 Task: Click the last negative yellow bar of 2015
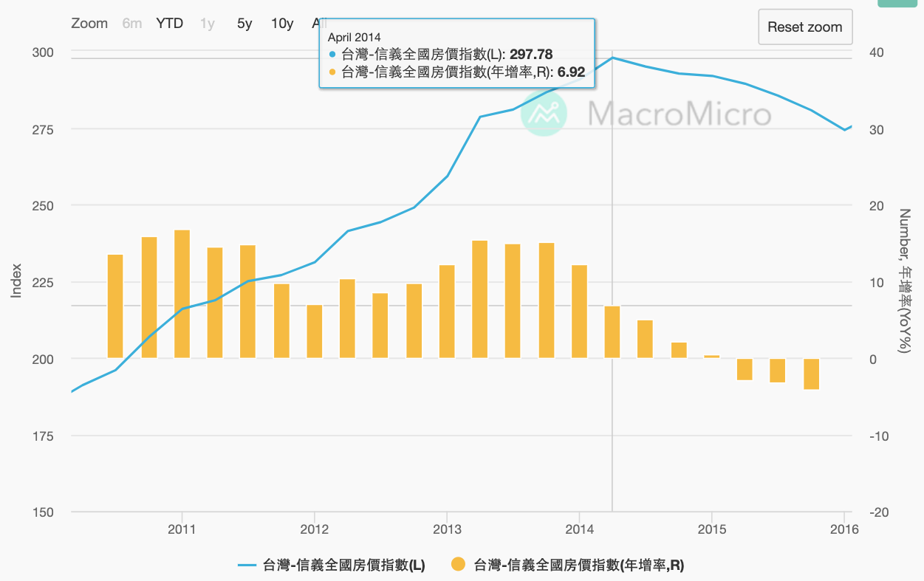(811, 374)
